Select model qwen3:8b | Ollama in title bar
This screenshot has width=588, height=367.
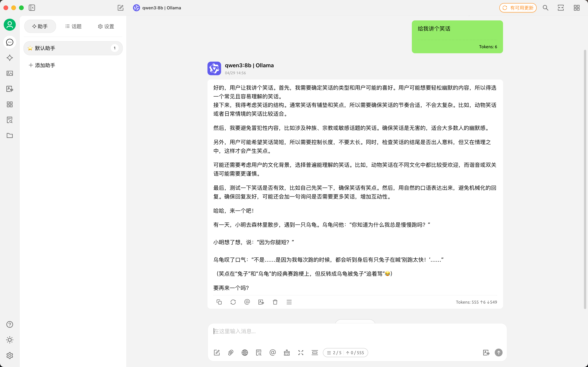[157, 8]
